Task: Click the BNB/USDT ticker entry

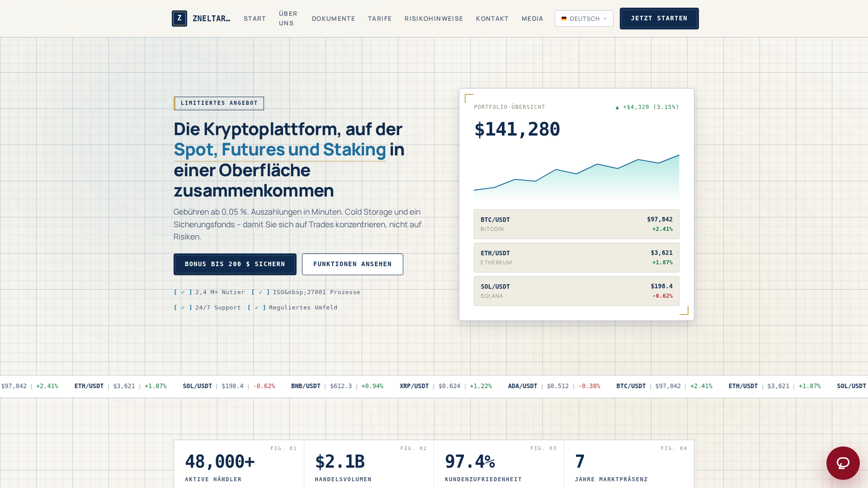Action: (337, 386)
